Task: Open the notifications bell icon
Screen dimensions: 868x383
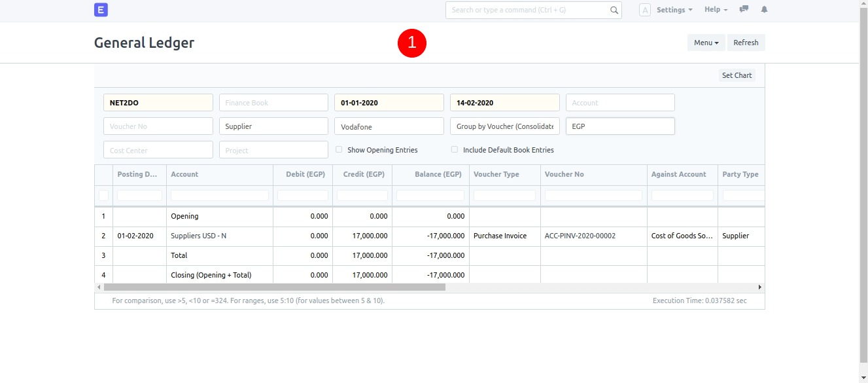Action: (x=764, y=10)
